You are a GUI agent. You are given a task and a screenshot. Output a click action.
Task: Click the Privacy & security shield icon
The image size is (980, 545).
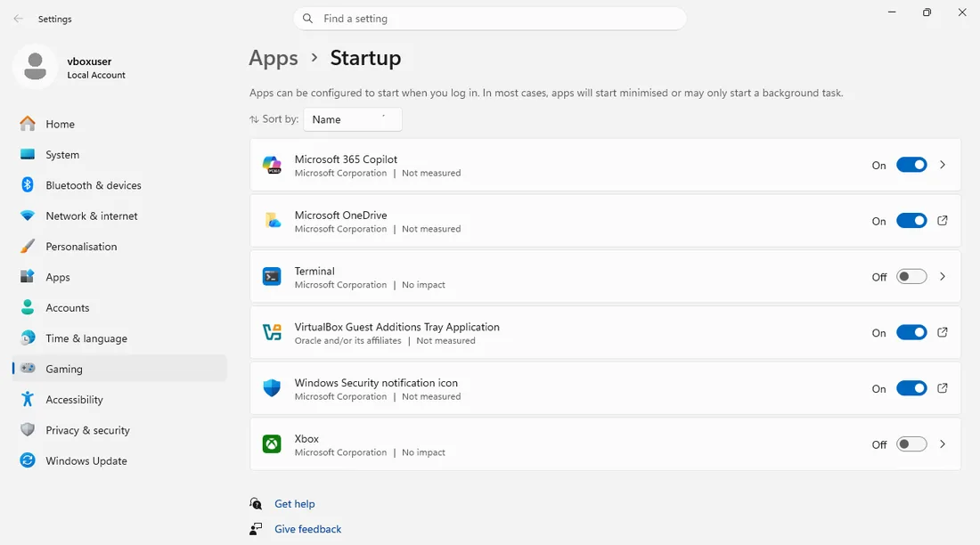click(x=28, y=429)
